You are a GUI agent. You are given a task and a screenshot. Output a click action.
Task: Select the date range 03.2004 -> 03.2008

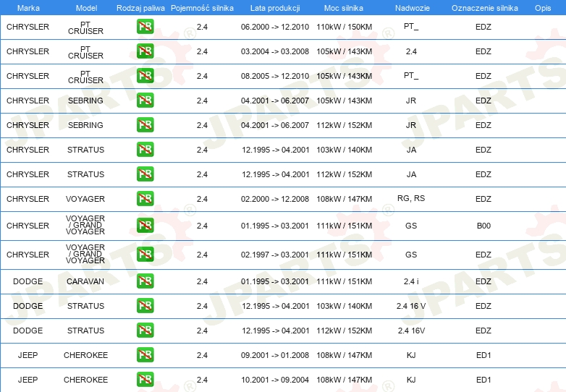275,51
